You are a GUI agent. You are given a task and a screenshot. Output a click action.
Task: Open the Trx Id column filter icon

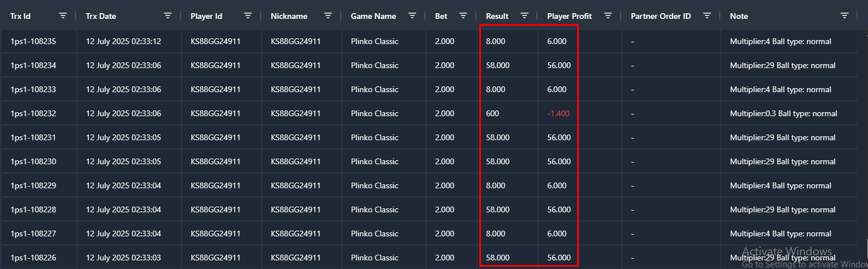63,16
